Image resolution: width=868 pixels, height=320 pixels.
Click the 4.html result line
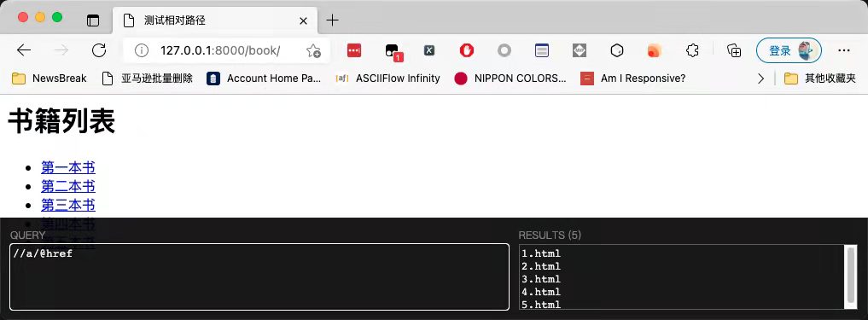541,292
